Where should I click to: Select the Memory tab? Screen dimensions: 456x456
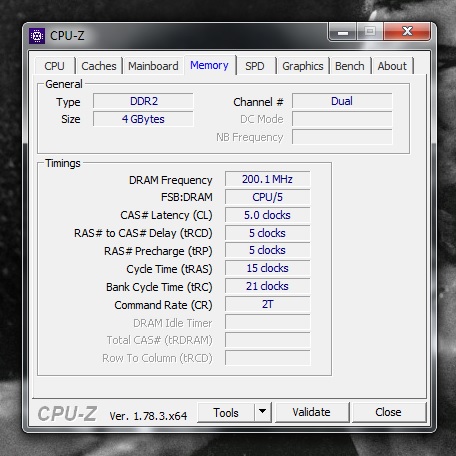pos(209,65)
